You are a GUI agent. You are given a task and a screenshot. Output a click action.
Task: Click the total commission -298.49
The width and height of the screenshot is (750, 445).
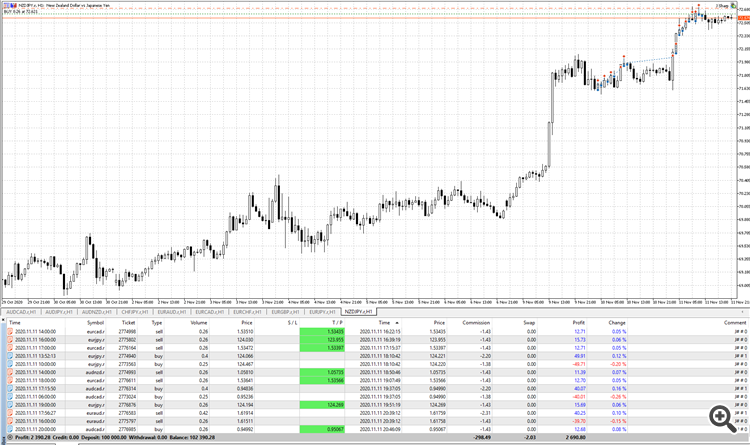pyautogui.click(x=482, y=437)
